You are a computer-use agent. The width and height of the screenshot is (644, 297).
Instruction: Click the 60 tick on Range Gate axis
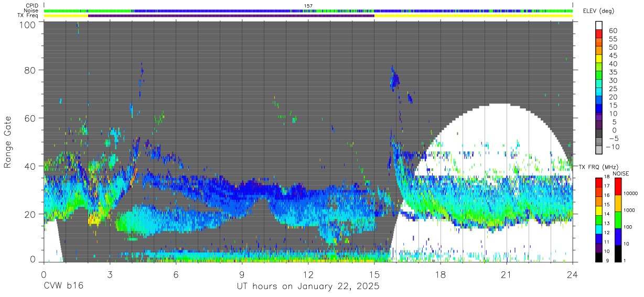coord(30,118)
